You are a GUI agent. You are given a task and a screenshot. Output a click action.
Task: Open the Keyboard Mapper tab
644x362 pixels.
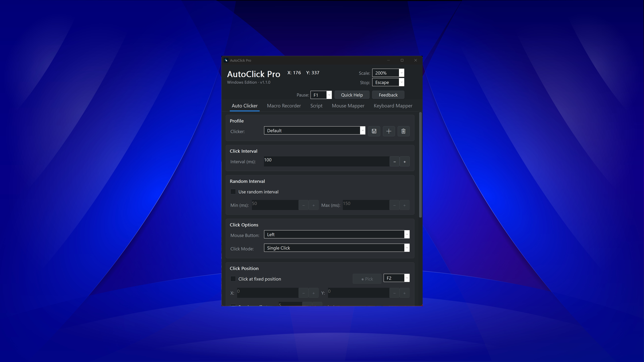click(x=393, y=106)
